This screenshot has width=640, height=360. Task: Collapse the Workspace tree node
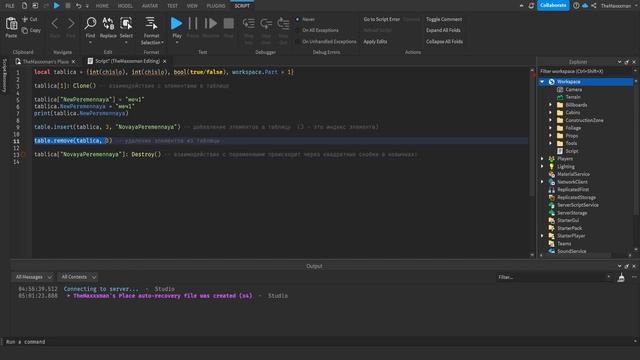(542, 82)
